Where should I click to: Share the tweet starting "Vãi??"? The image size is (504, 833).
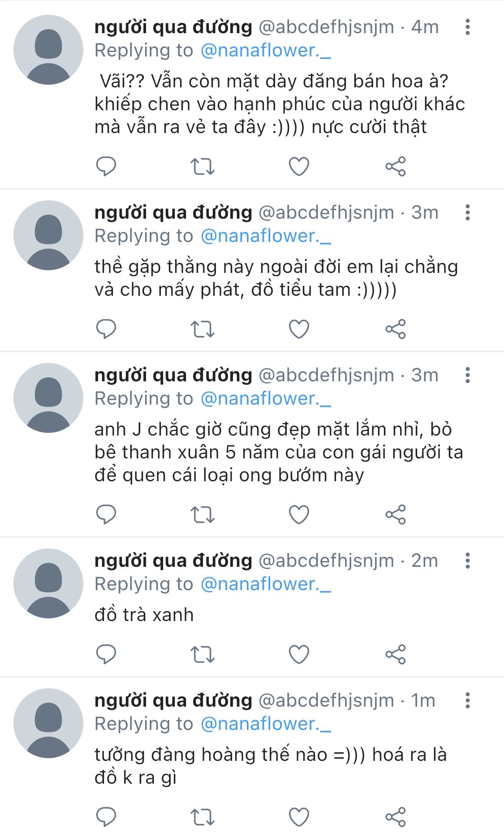pos(395,166)
